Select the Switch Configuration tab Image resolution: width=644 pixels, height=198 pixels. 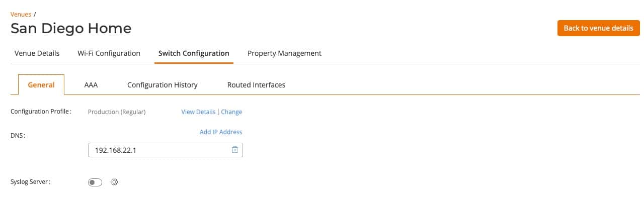click(194, 53)
